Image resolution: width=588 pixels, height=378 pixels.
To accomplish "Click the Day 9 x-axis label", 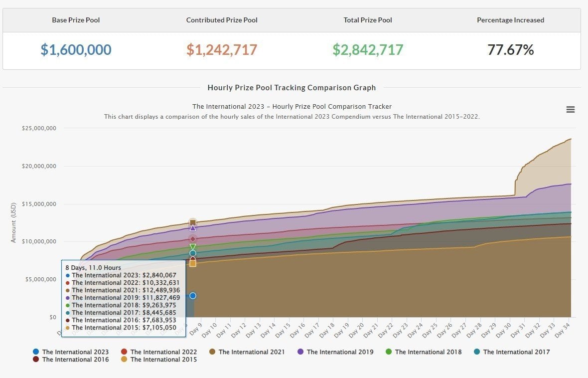I will tap(195, 329).
